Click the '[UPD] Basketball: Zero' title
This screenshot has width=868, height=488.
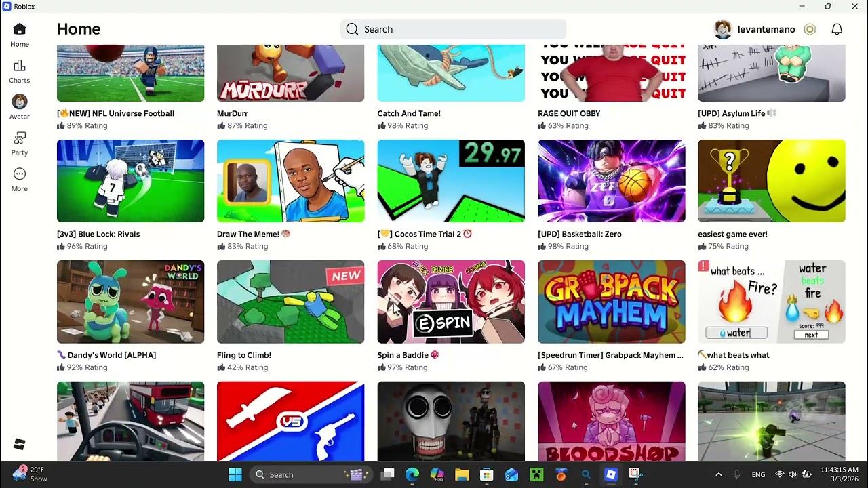coord(580,234)
